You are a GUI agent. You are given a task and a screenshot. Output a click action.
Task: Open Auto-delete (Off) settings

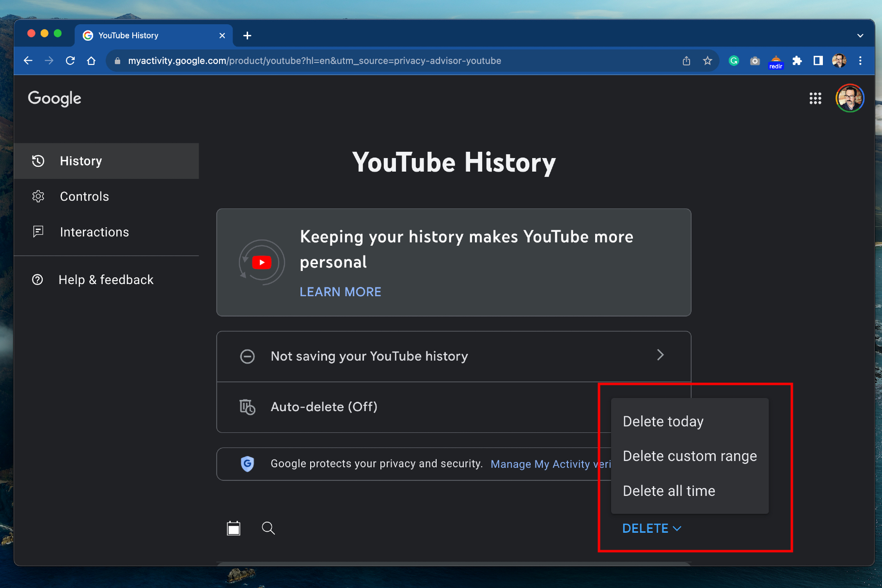tap(414, 407)
